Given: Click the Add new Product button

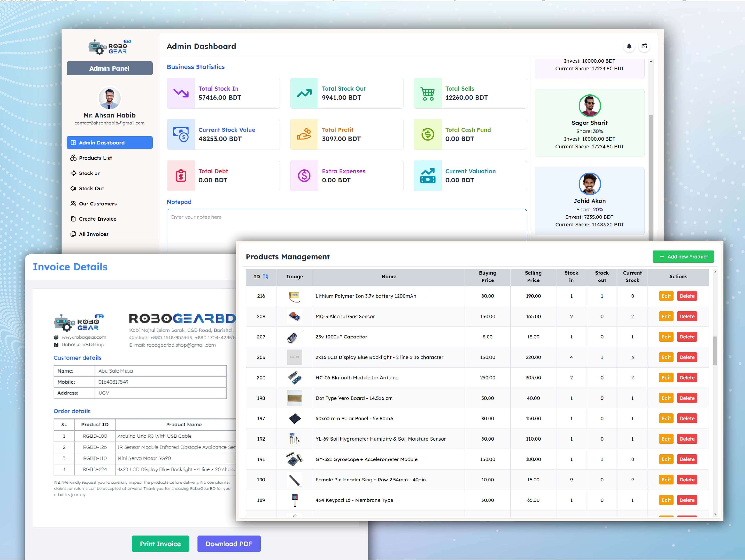Looking at the screenshot, I should 683,257.
